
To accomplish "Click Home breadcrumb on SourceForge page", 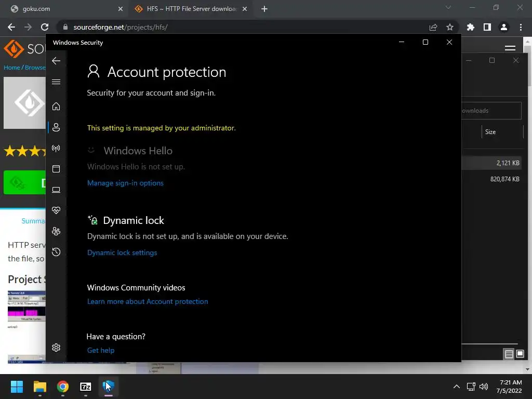I will click(x=12, y=68).
